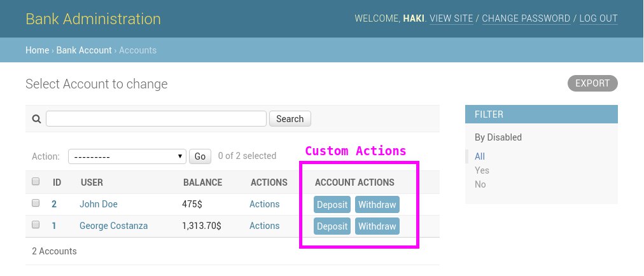The image size is (644, 276).
Task: Click the Bank Administration title
Action: 94,19
